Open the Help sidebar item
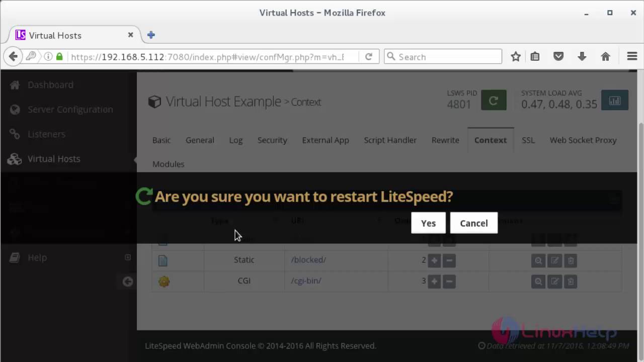Image resolution: width=644 pixels, height=362 pixels. 37,257
